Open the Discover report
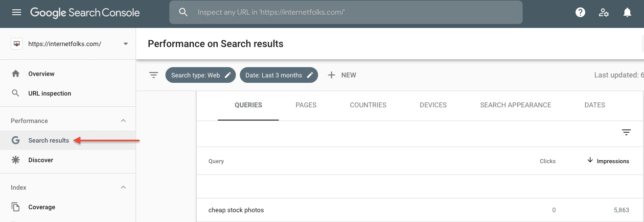The width and height of the screenshot is (644, 222). click(41, 160)
